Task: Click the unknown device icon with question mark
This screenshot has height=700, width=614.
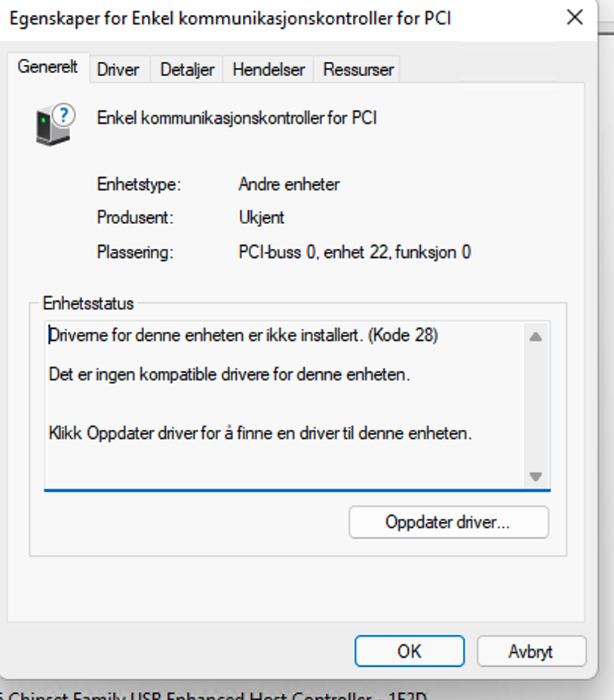Action: pyautogui.click(x=55, y=125)
